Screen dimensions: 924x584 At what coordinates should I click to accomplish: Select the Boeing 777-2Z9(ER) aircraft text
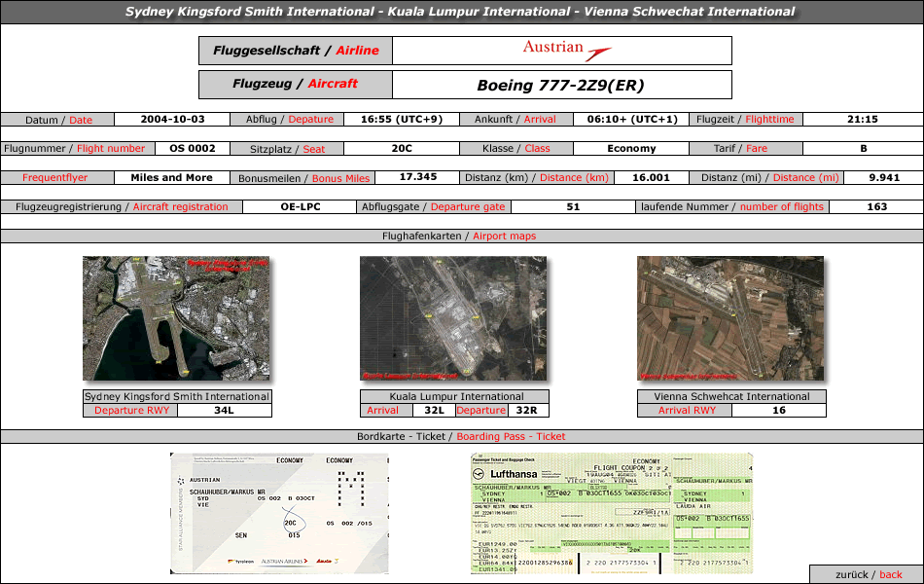coord(560,85)
